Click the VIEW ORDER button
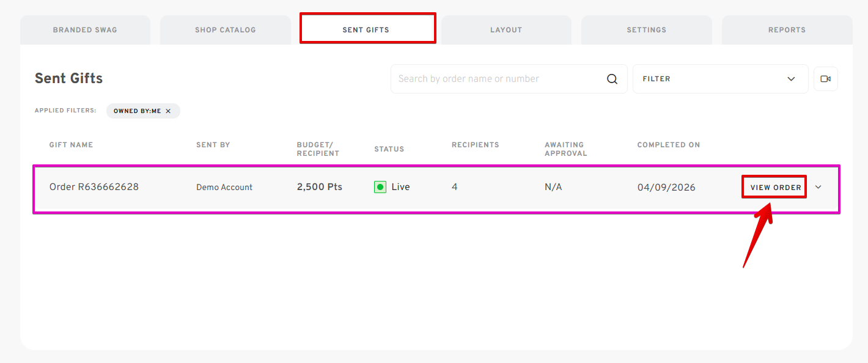This screenshot has width=868, height=363. pyautogui.click(x=775, y=187)
